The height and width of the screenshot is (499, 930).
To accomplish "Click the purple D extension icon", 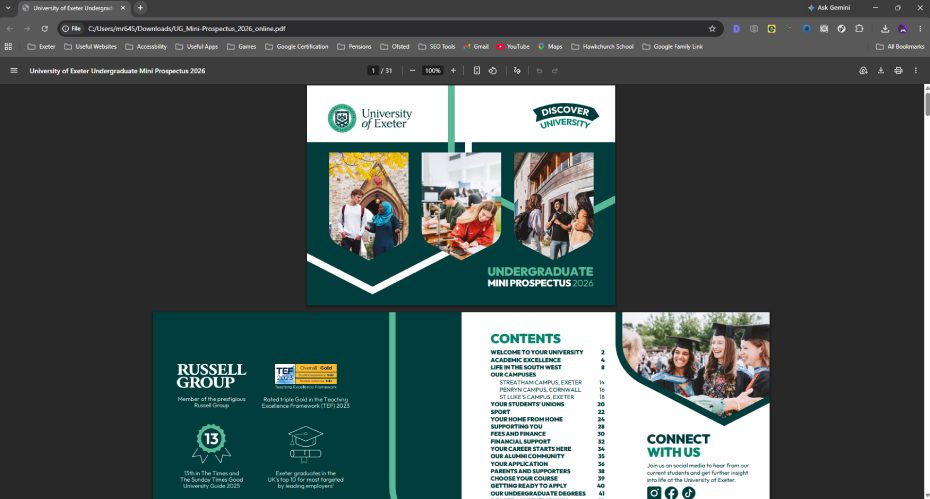I will (736, 28).
